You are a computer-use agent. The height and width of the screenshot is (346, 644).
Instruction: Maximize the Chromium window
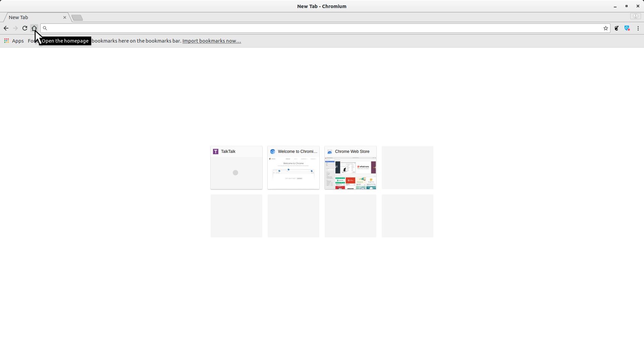coord(627,6)
